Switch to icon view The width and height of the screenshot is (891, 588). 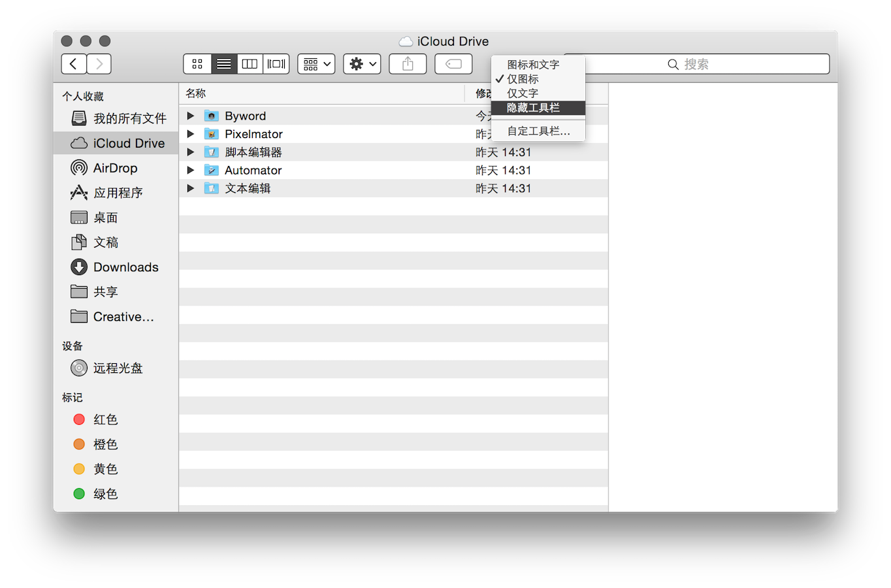click(x=197, y=64)
